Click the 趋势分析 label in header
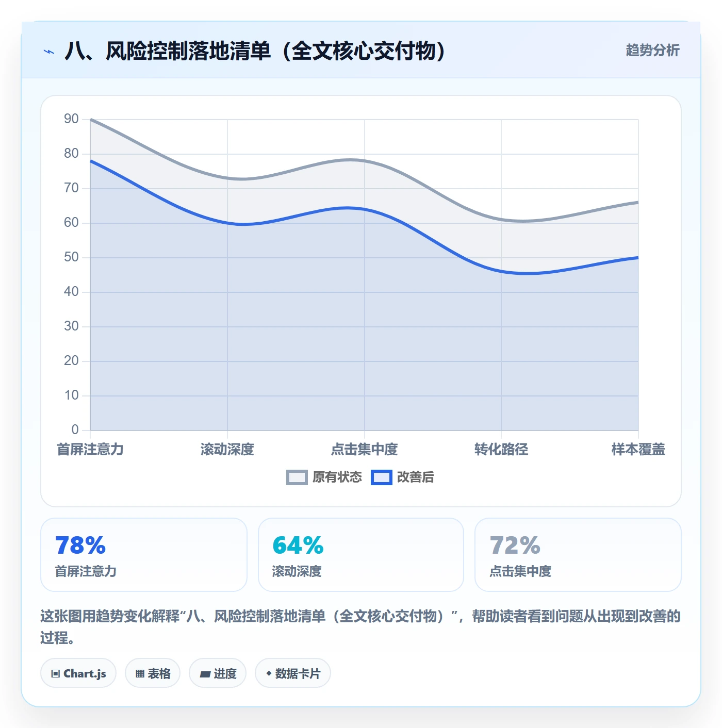 [x=652, y=51]
